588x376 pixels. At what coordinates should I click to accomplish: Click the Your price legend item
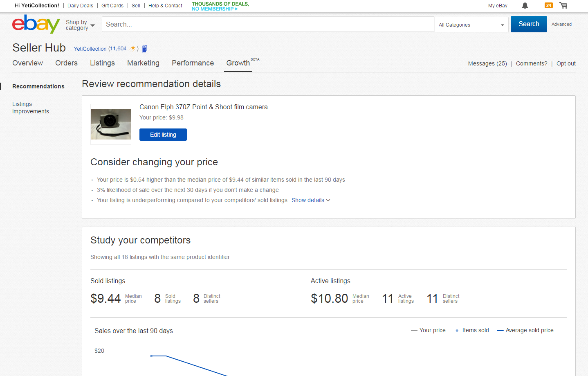click(428, 330)
